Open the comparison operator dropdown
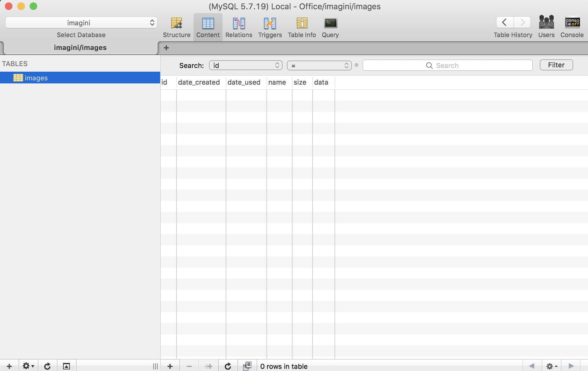The width and height of the screenshot is (588, 371). (319, 65)
